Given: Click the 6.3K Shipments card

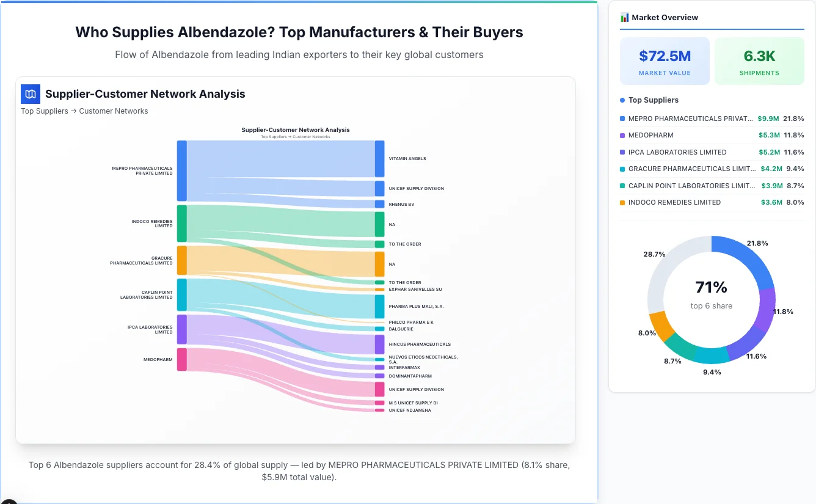Looking at the screenshot, I should 759,60.
